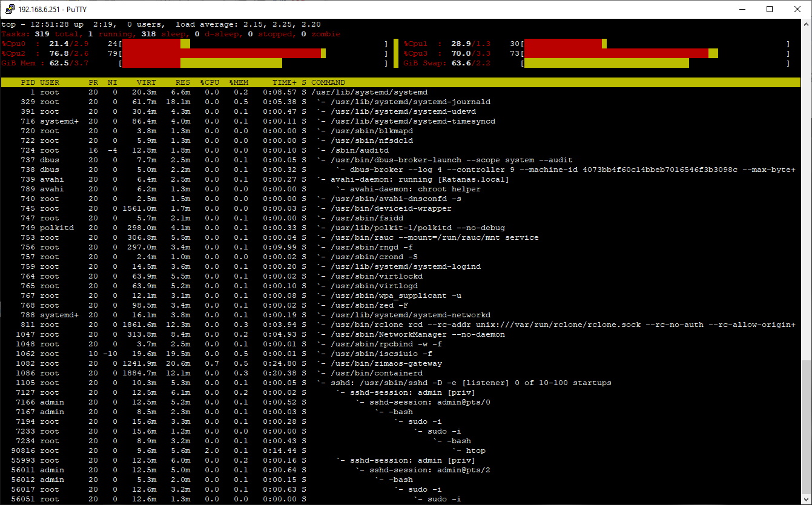Click the GiB Mem usage bar
Viewport: 812px width, 505px height.
pos(253,63)
